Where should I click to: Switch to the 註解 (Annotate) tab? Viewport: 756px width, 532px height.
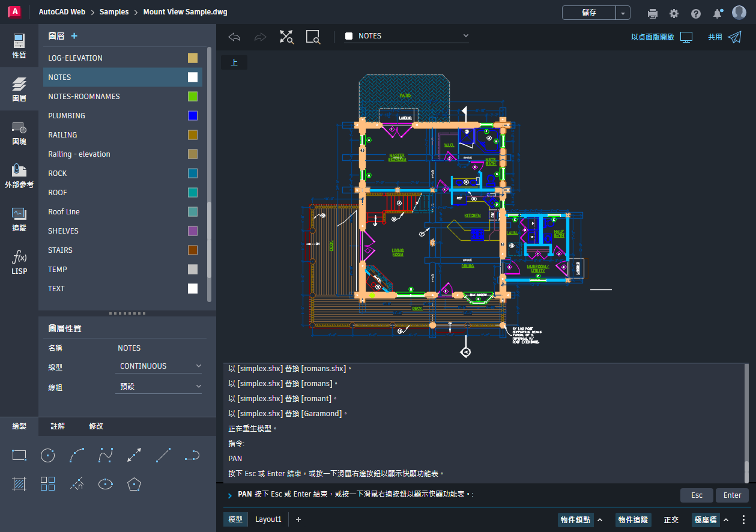pyautogui.click(x=58, y=426)
